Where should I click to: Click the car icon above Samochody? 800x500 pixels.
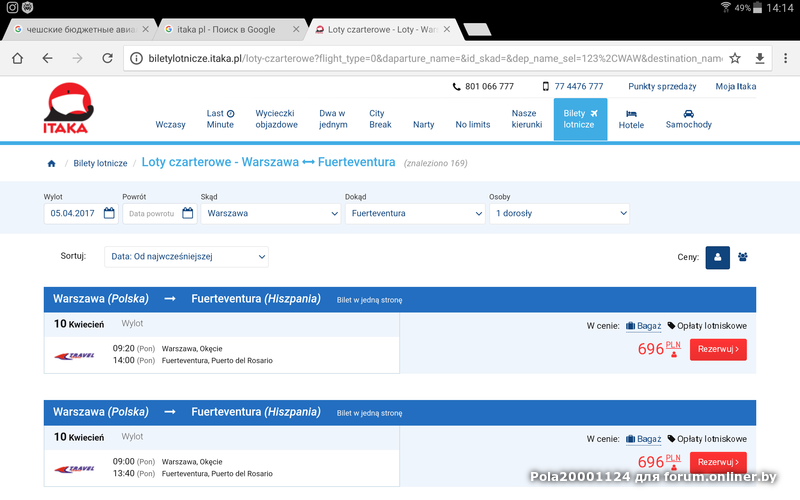pos(688,113)
